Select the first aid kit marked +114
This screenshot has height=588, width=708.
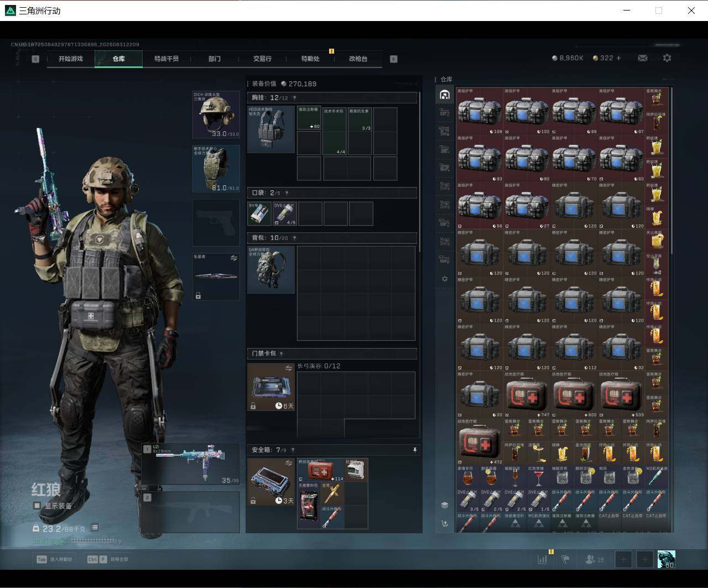pos(321,470)
